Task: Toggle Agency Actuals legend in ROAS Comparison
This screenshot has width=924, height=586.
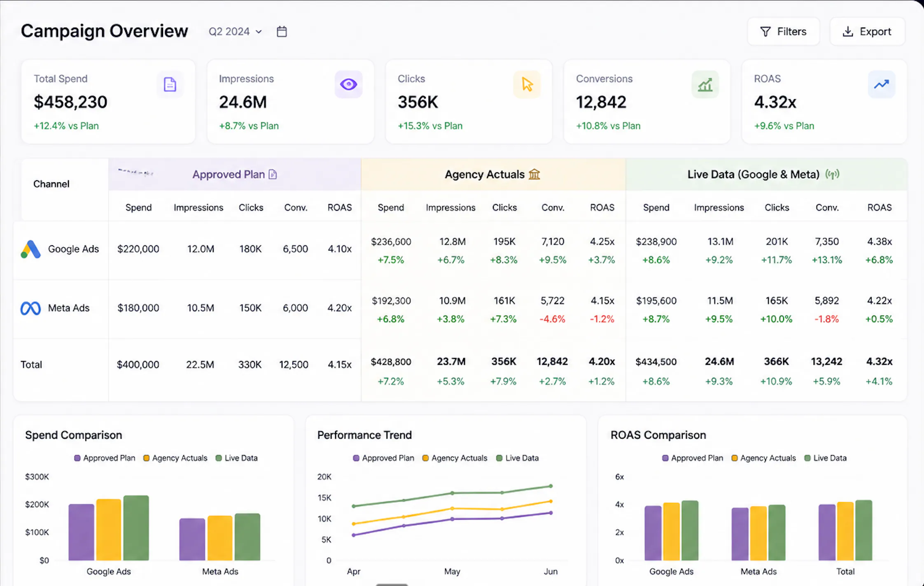Action: tap(764, 458)
